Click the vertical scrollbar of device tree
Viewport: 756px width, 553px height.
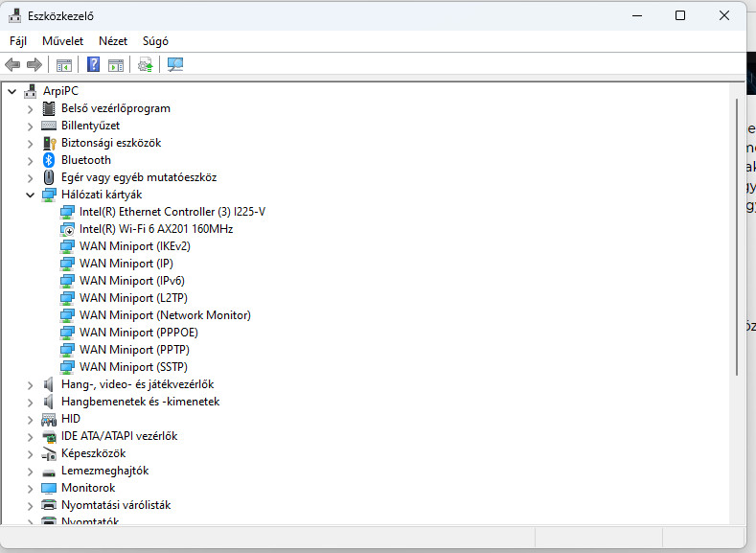(x=737, y=240)
